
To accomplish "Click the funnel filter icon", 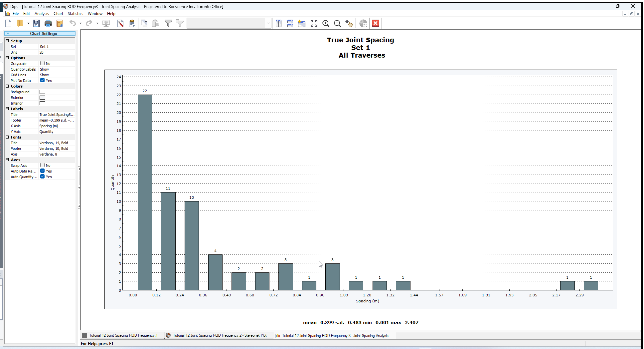I will click(168, 23).
